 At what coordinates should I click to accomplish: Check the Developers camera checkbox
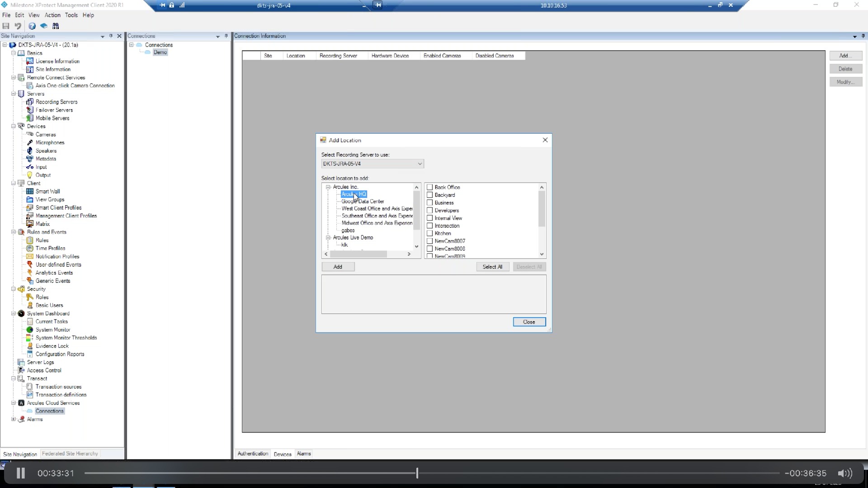click(x=430, y=210)
